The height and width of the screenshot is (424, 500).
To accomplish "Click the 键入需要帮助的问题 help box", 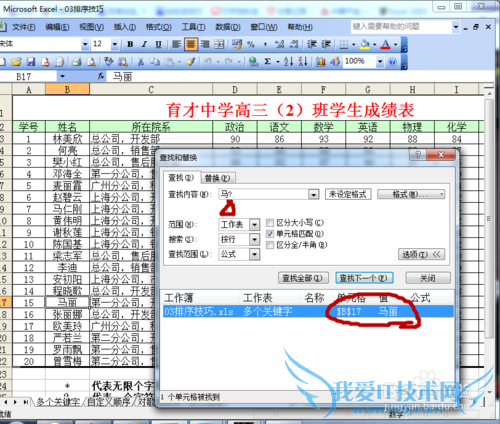I will [401, 27].
